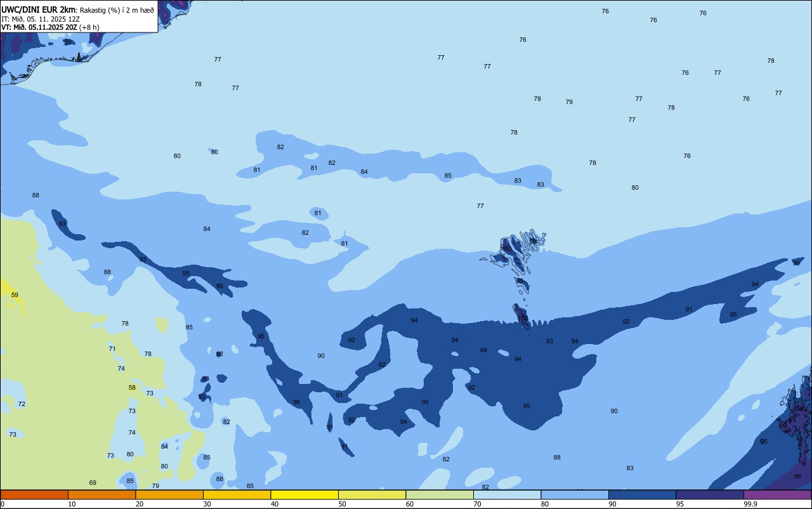This screenshot has width=812, height=509.
Task: Click the bright yellow 40–50 legend swatch
Action: point(304,494)
